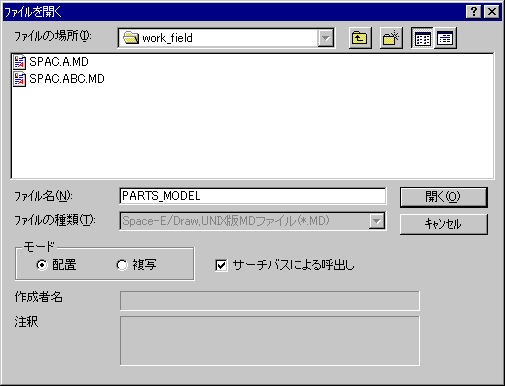Select the SPAC.A.MD file name
This screenshot has width=505, height=386.
pos(59,62)
